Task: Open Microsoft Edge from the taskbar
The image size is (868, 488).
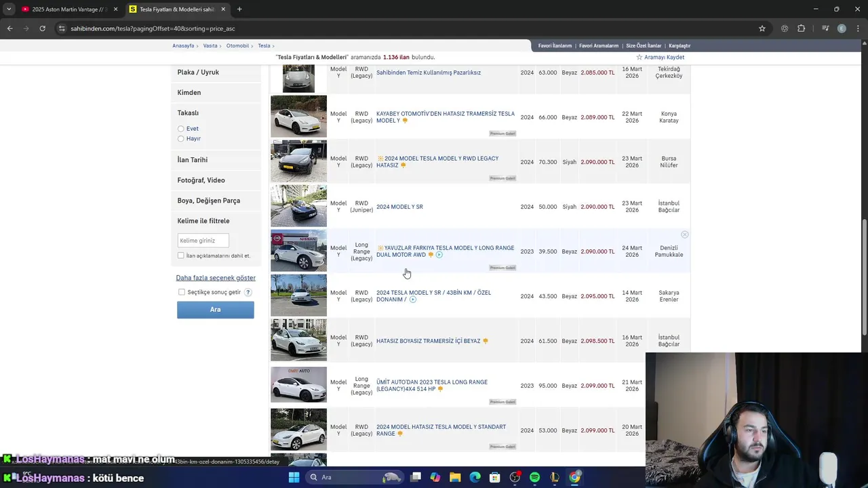Action: [475, 477]
